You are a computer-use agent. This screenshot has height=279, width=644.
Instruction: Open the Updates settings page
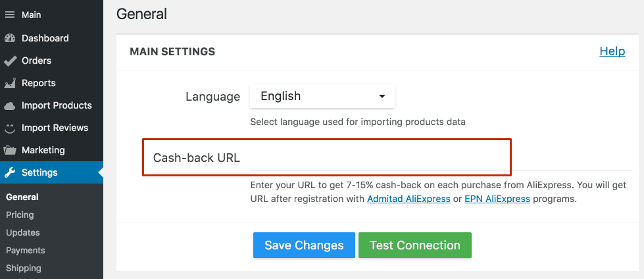click(22, 232)
